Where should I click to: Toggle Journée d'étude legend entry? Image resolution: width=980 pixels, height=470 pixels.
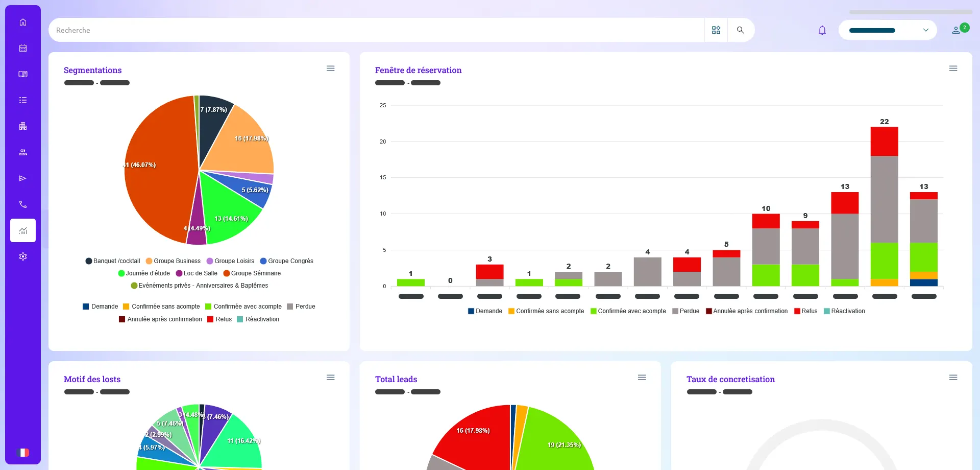click(x=144, y=273)
